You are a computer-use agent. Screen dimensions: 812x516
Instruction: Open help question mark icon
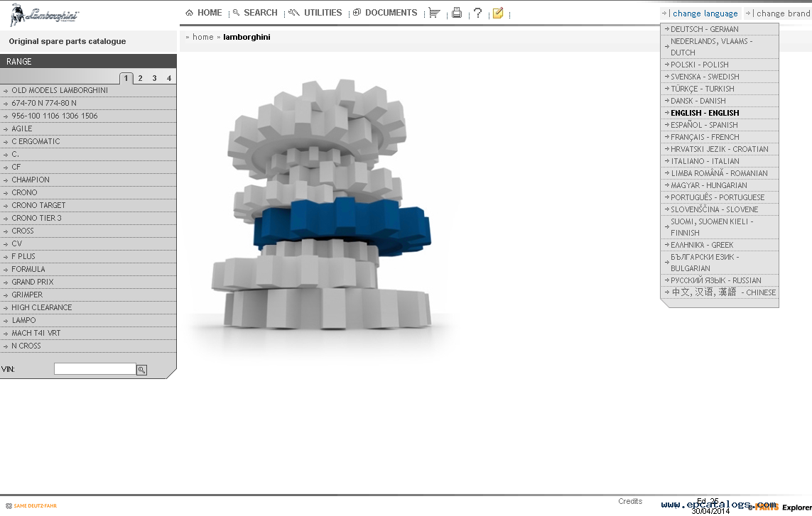coord(477,13)
